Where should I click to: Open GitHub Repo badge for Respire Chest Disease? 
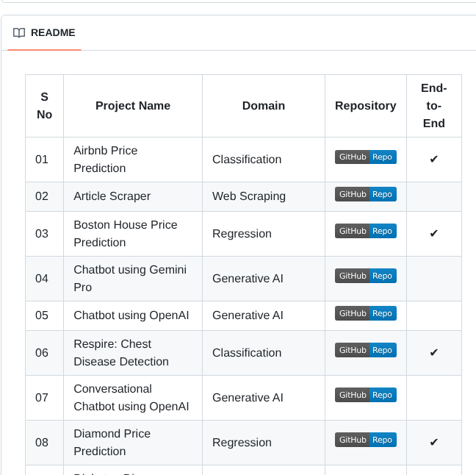[x=366, y=350]
